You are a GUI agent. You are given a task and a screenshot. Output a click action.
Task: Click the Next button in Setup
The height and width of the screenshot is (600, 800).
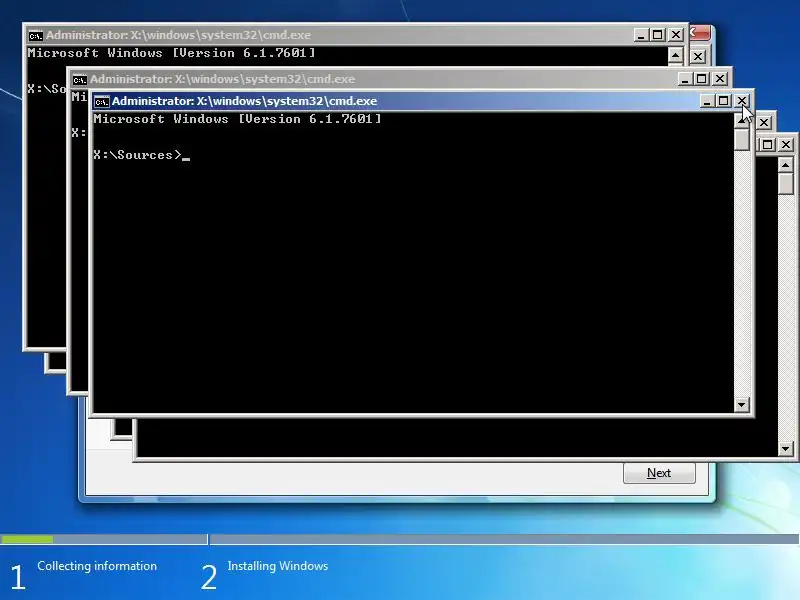[x=659, y=473]
